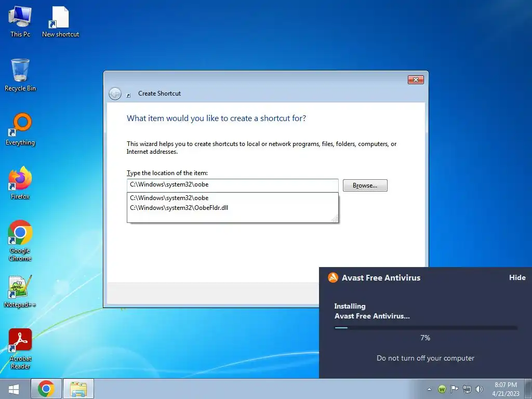Click the Browse... button
The image size is (532, 399).
[x=365, y=185]
